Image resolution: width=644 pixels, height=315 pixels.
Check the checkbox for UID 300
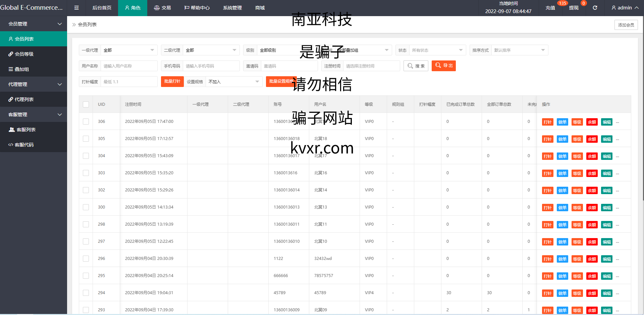tap(86, 207)
